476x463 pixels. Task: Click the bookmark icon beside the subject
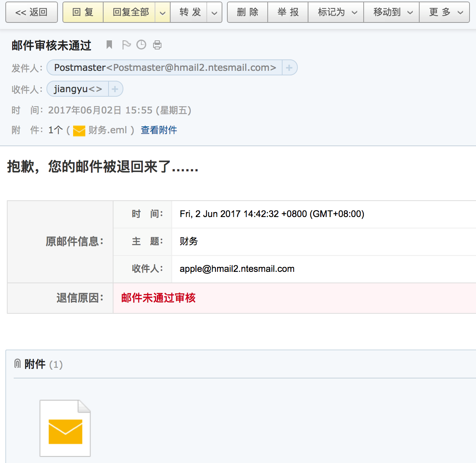pos(109,45)
